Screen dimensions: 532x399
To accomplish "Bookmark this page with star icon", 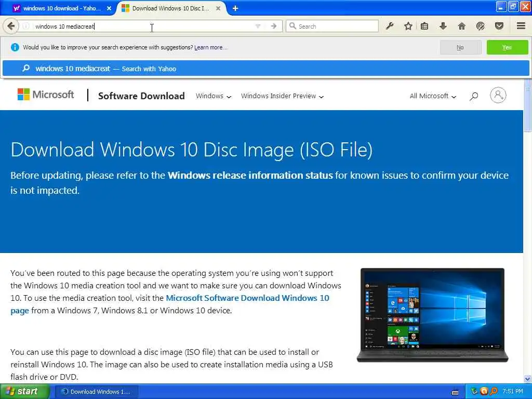I will pyautogui.click(x=408, y=26).
